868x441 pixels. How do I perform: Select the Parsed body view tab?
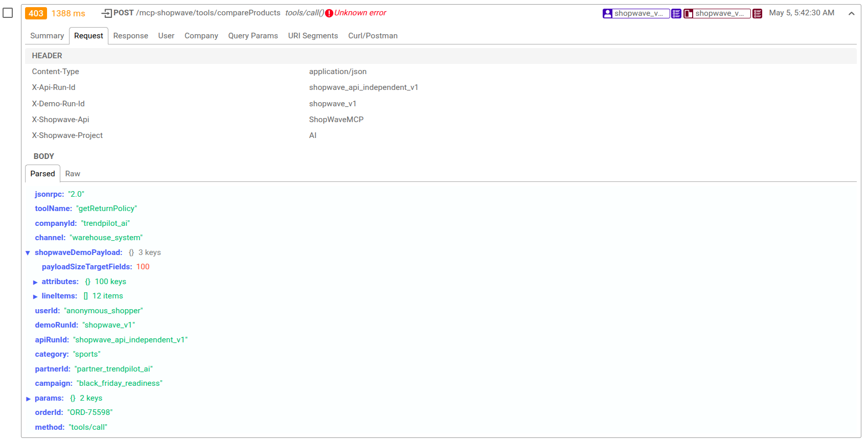pos(42,174)
